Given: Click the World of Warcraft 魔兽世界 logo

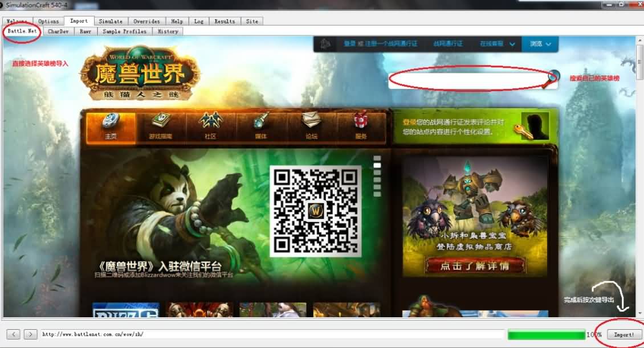Looking at the screenshot, I should (x=140, y=74).
